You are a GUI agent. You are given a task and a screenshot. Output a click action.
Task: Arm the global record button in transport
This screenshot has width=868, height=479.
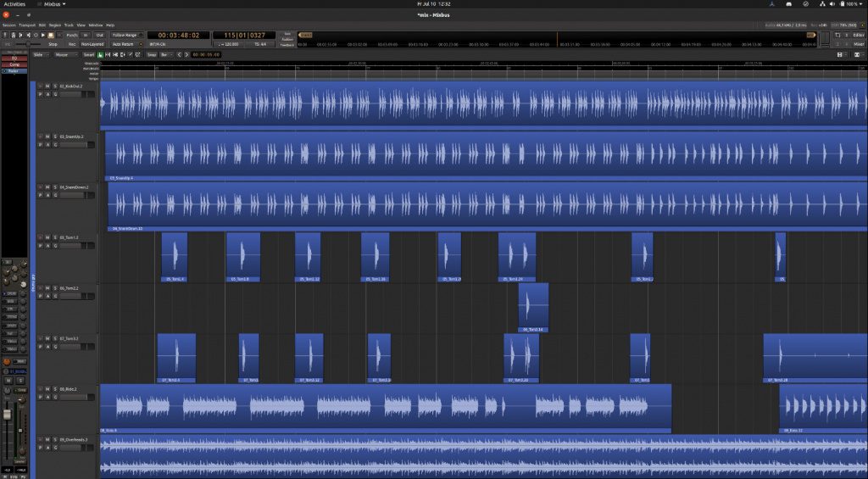pyautogui.click(x=59, y=35)
